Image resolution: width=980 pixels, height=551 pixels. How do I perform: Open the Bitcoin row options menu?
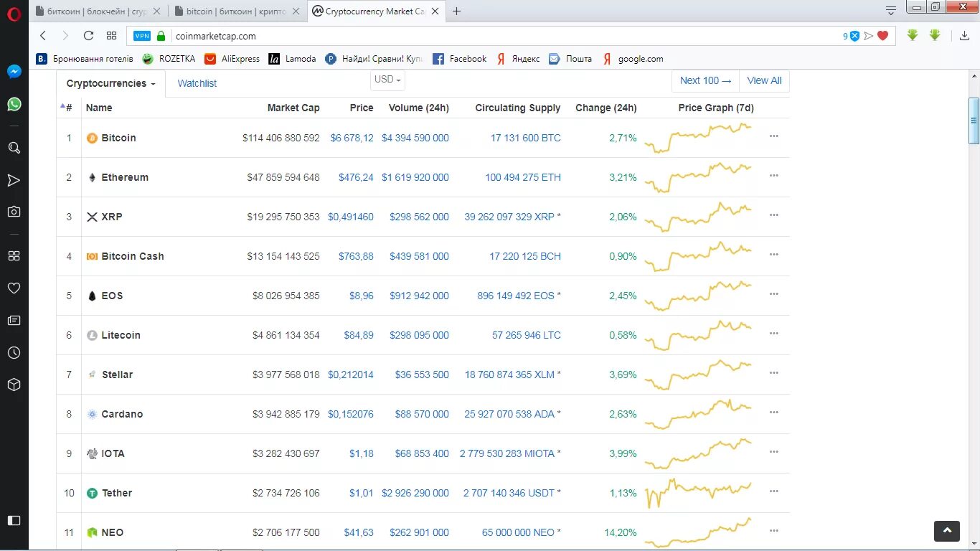click(x=773, y=136)
